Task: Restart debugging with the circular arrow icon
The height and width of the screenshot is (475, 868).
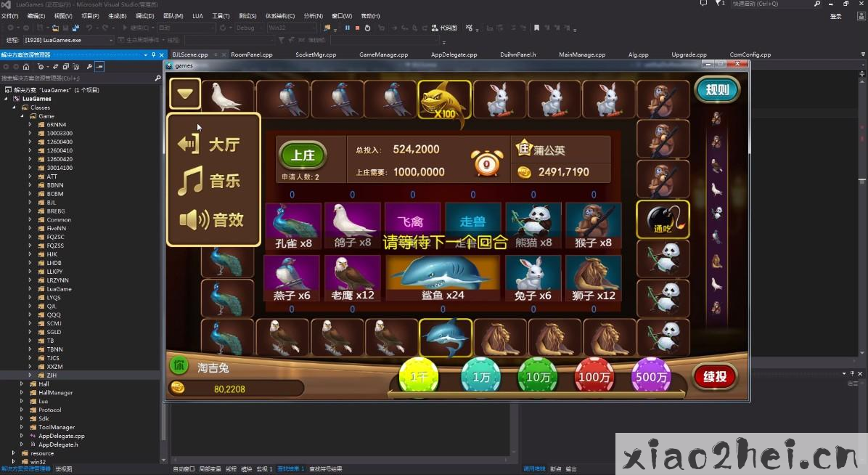Action: 367,28
